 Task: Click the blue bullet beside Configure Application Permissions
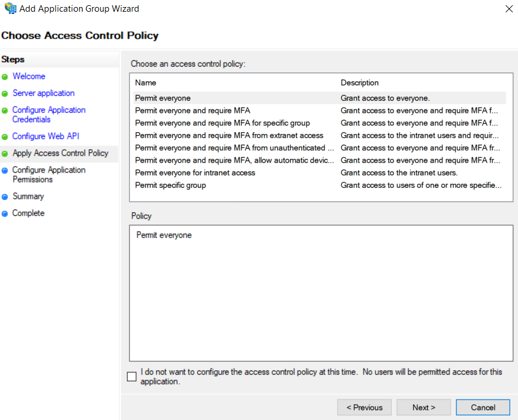tap(5, 170)
